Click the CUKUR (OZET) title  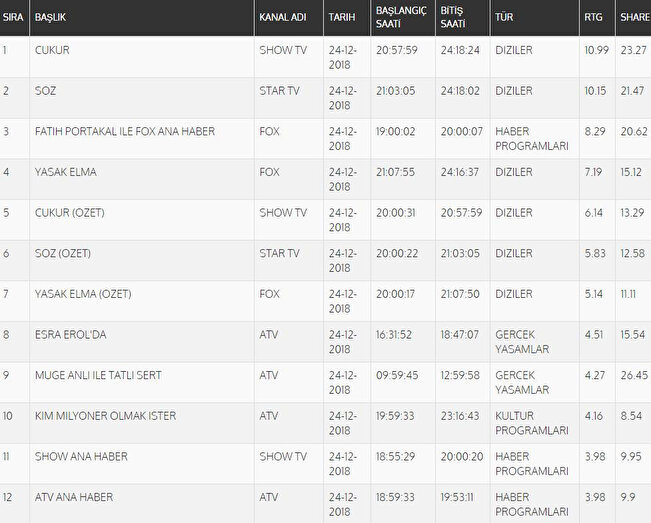pyautogui.click(x=71, y=212)
